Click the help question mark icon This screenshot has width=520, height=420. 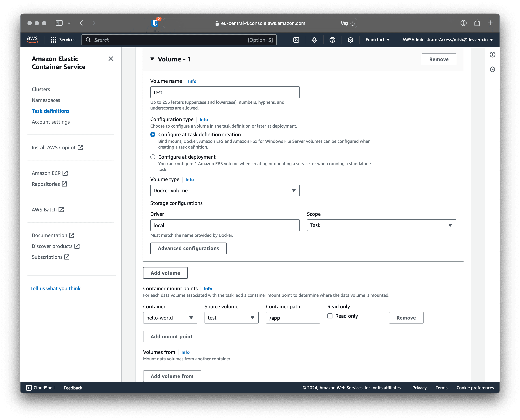point(332,40)
